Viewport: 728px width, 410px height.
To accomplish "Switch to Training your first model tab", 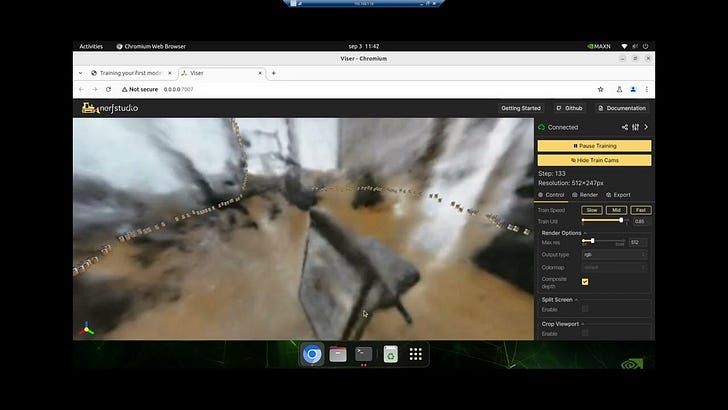I will click(x=131, y=73).
